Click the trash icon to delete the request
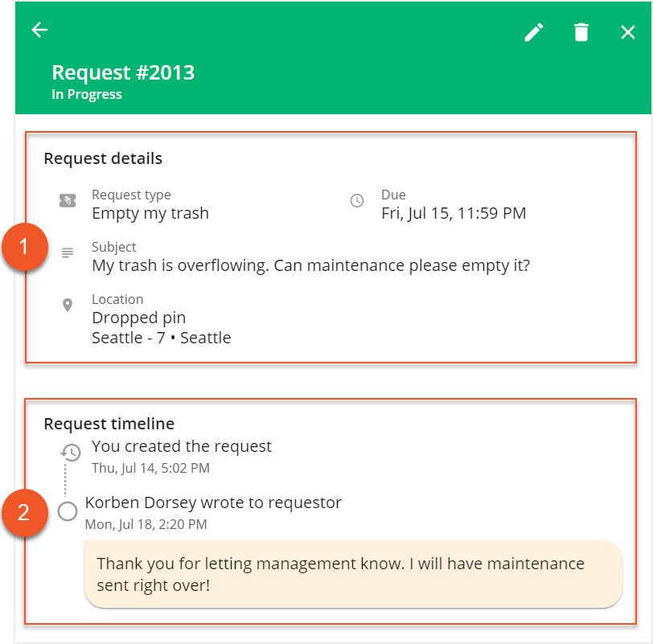 pos(581,32)
